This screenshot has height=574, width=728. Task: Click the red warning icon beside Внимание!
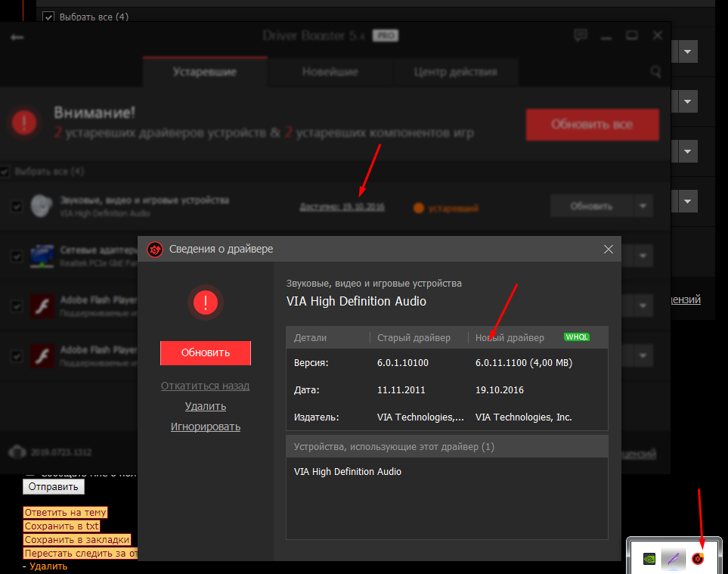[x=24, y=123]
